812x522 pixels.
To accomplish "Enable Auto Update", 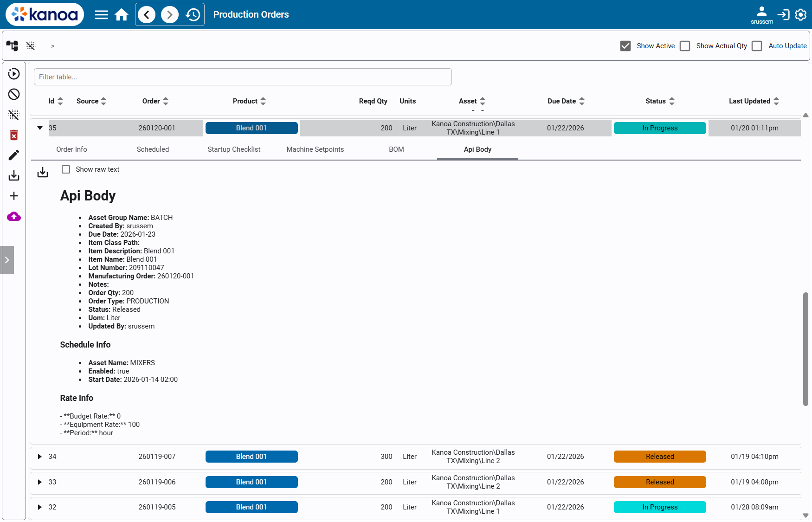I will coord(756,45).
